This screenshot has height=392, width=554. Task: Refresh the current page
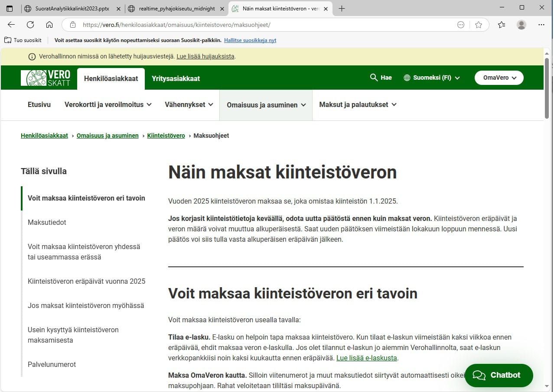[30, 25]
